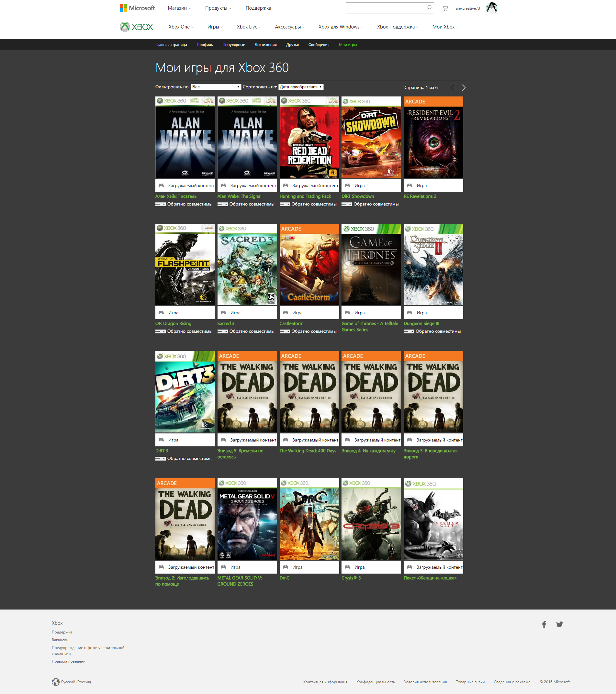Screen dimensions: 616x694
Task: Click controller icon under Crysis 3
Action: [347, 567]
